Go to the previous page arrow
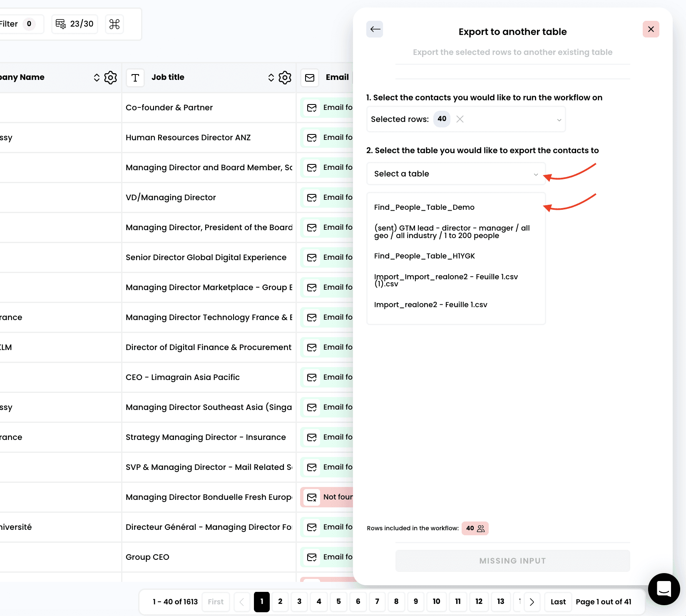 coord(242,602)
